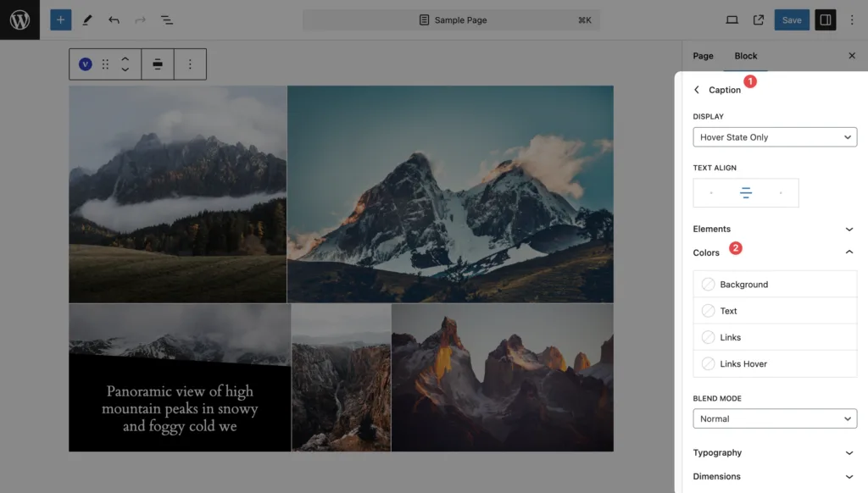
Task: Pick the Background color
Action: click(x=775, y=285)
